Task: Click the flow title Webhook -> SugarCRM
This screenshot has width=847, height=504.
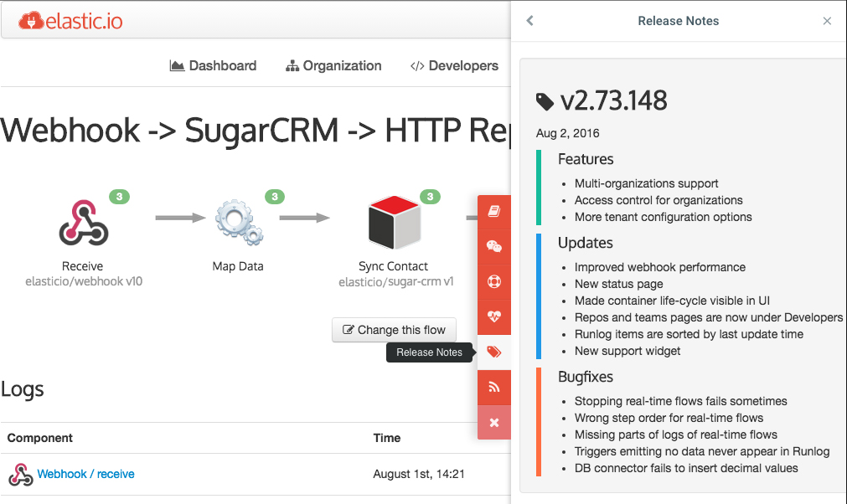Action: (x=255, y=131)
